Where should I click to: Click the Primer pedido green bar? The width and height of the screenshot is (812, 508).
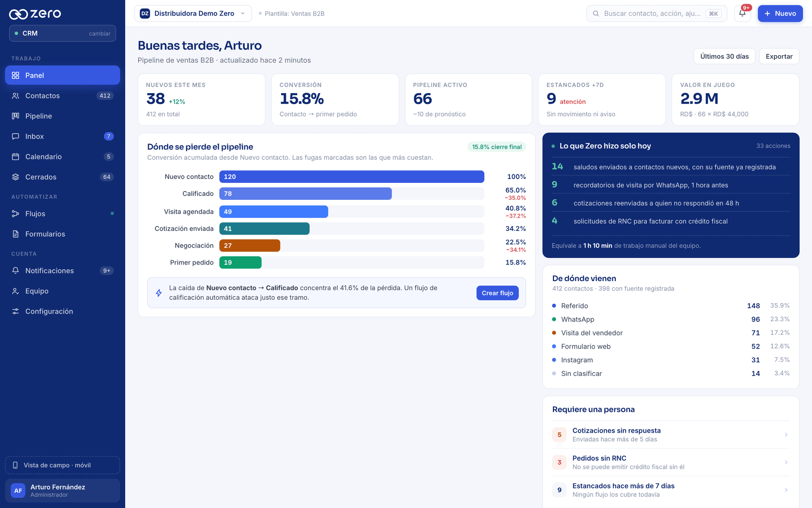pos(240,262)
